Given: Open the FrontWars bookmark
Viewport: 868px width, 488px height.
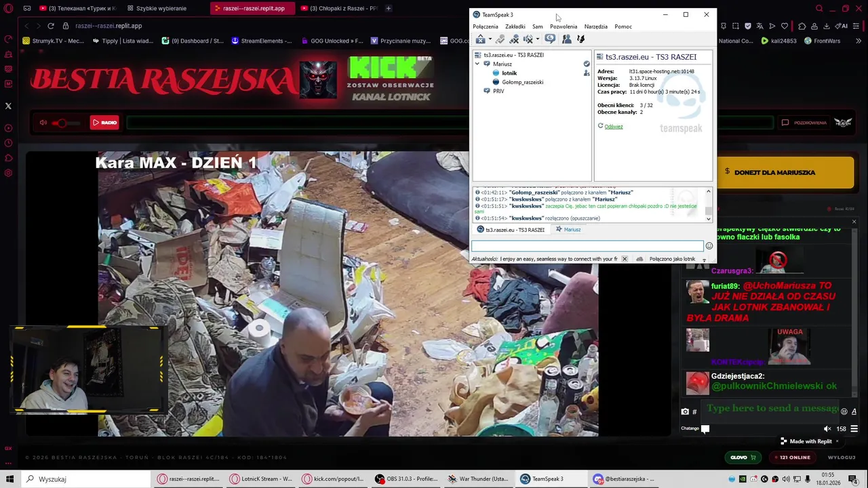Looking at the screenshot, I should [822, 41].
